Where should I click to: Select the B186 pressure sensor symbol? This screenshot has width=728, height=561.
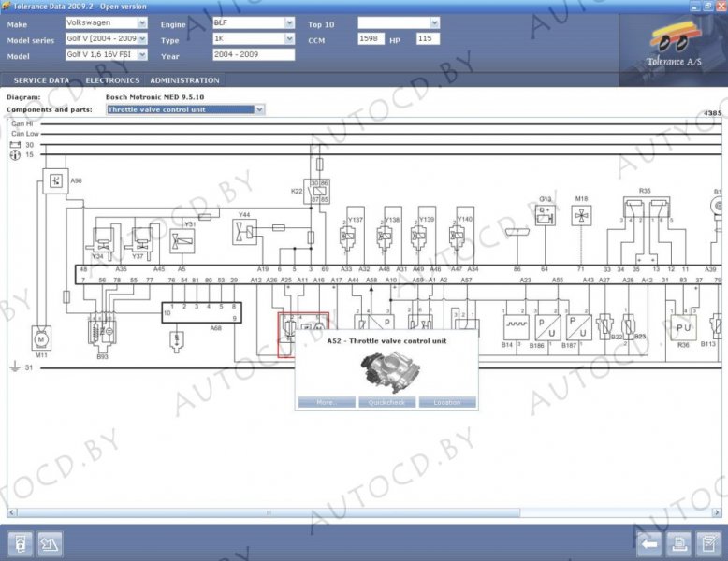click(547, 327)
